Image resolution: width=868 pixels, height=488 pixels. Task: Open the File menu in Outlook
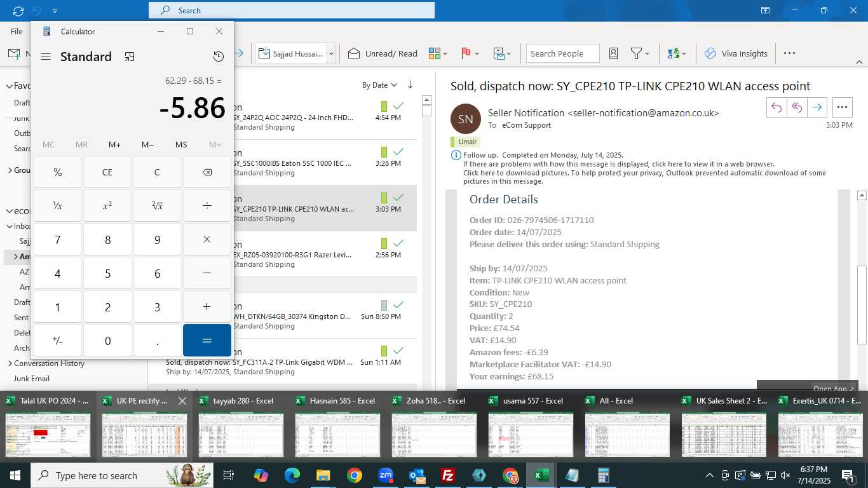pos(17,31)
